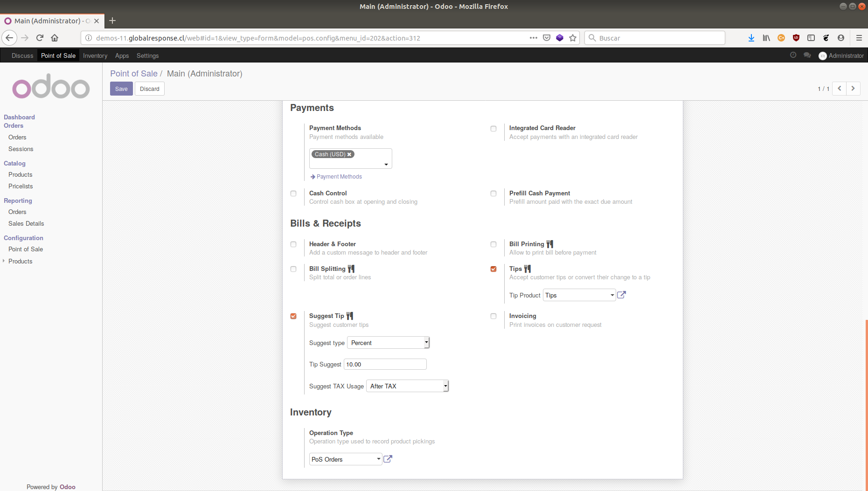Screen dimensions: 868x491
Task: Uncheck the Tips checkbox
Action: (x=493, y=269)
